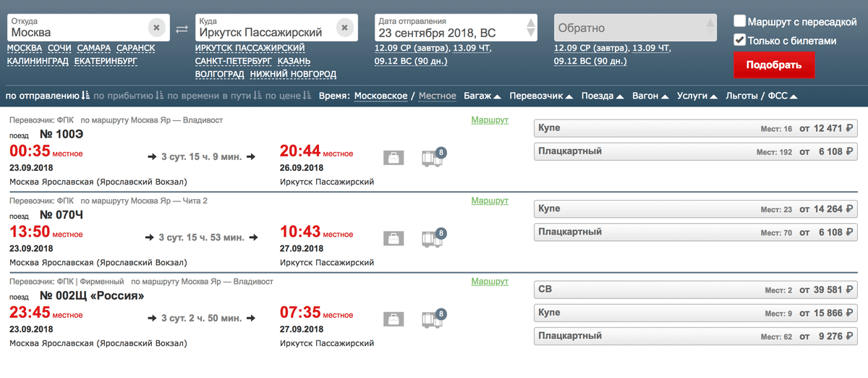Select Купе class for train 002Щ Россия
Image resolution: width=868 pixels, height=378 pixels.
695,313
